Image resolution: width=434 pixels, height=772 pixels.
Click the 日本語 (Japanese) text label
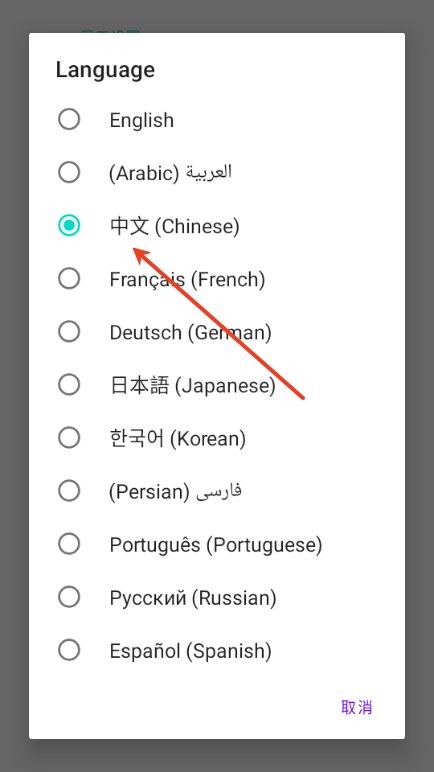click(x=192, y=386)
